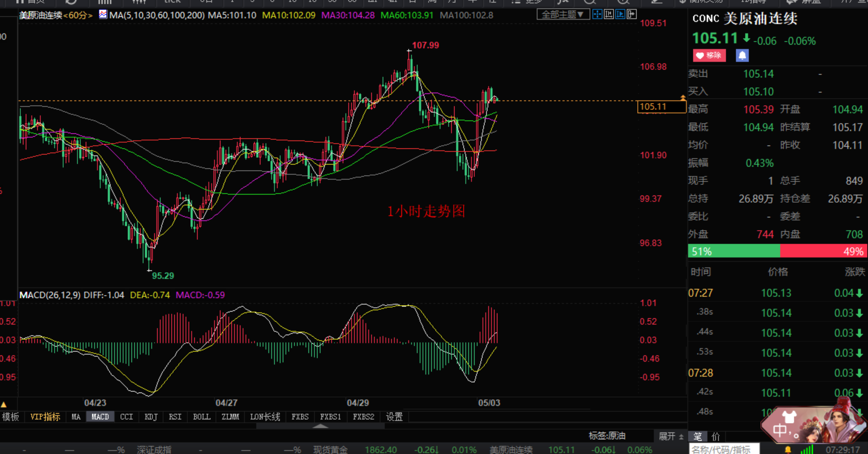Open the 全部主题 dropdown
Image resolution: width=868 pixels, height=454 pixels.
(563, 15)
